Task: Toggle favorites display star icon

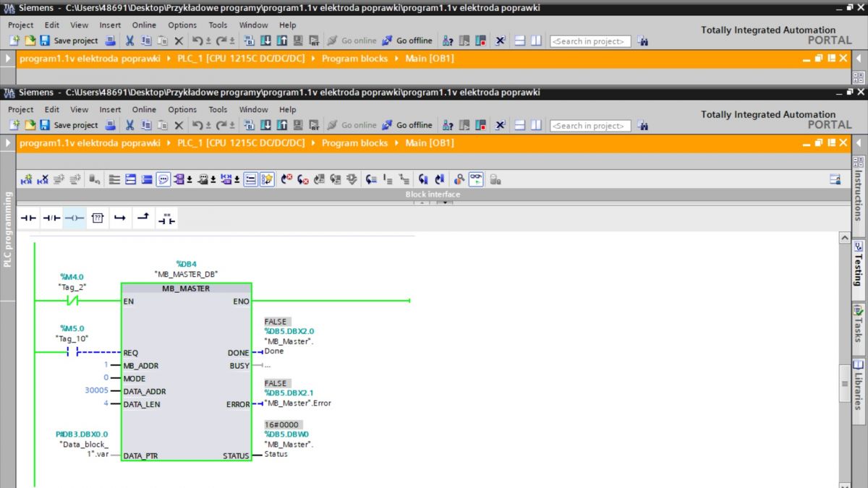Action: [267, 179]
